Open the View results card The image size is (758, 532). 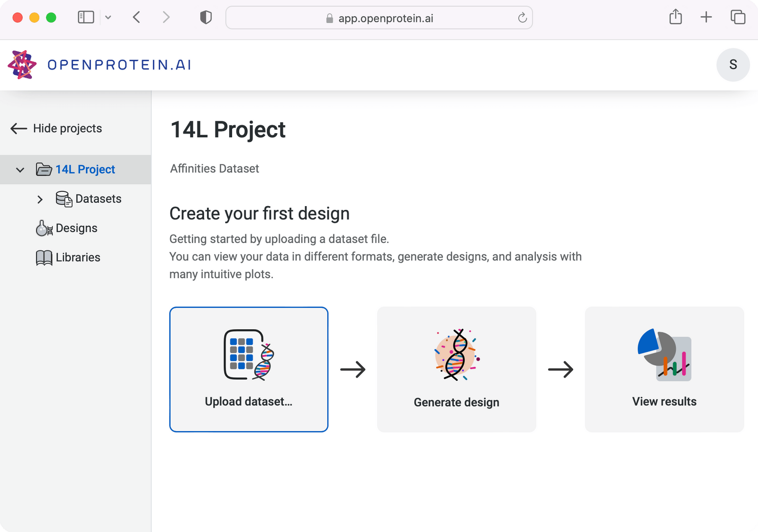point(664,370)
